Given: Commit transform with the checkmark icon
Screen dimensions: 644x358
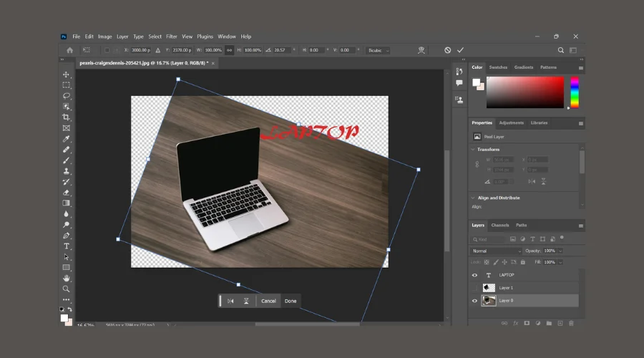Looking at the screenshot, I should point(460,50).
